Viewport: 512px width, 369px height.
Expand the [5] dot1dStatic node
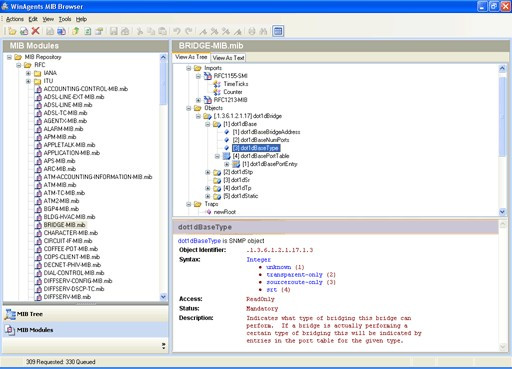pos(208,196)
